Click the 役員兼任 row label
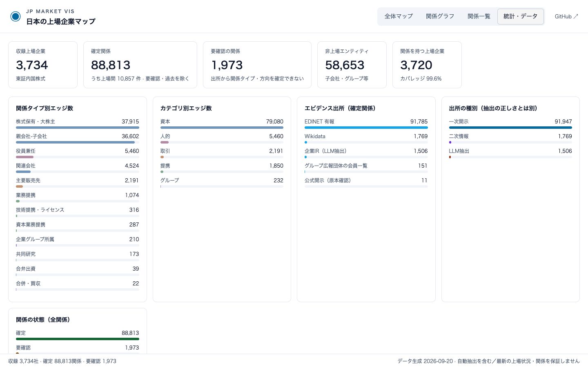588x368 pixels. pyautogui.click(x=26, y=151)
